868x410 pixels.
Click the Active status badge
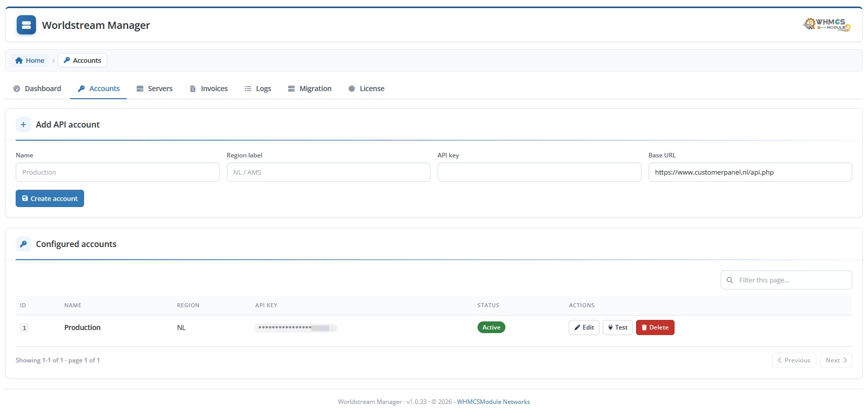[491, 327]
